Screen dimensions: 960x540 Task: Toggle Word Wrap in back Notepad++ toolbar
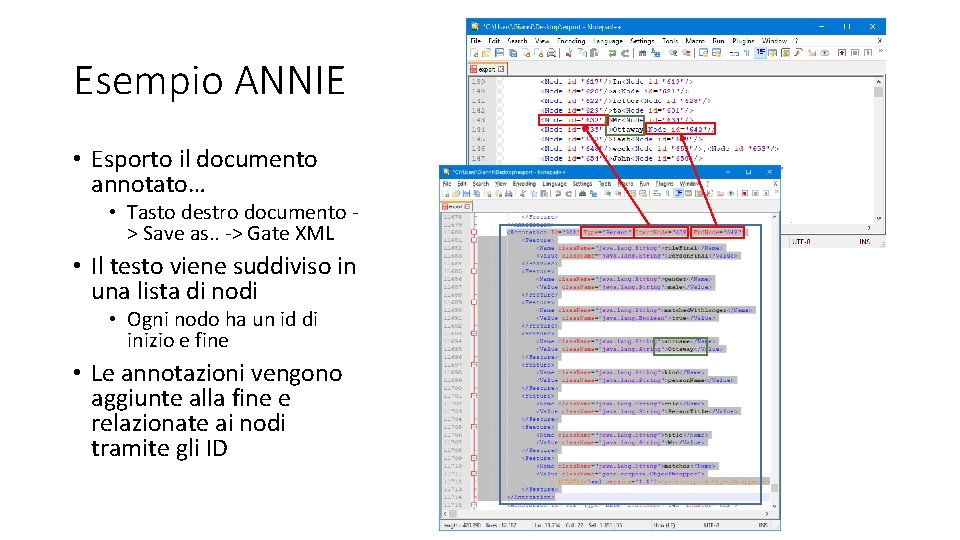click(x=733, y=53)
